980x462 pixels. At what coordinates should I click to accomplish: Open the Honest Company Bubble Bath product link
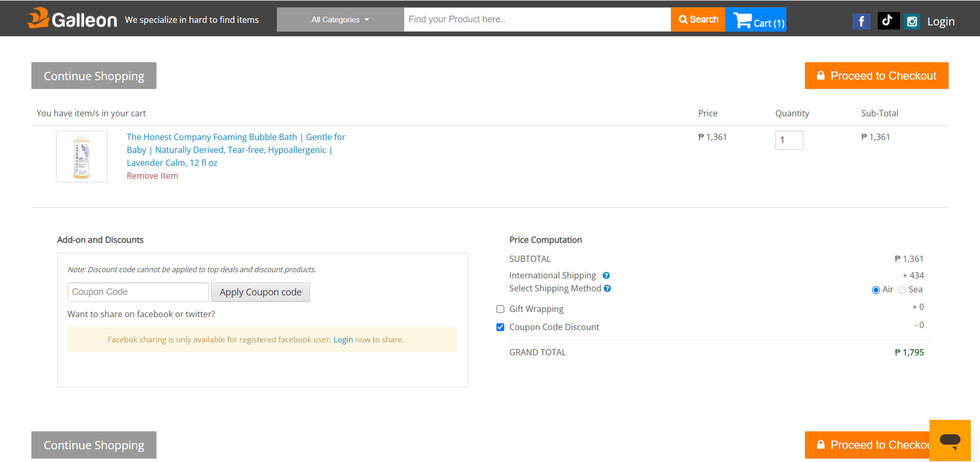236,150
